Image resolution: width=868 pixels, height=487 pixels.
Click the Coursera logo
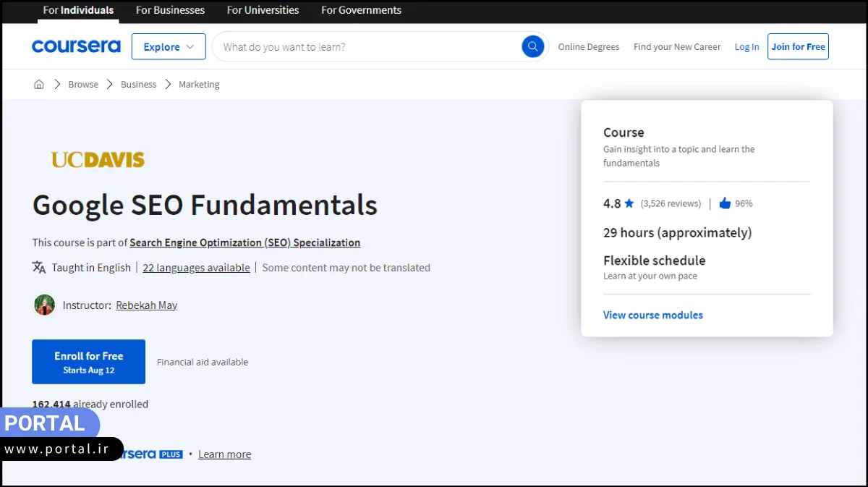pos(76,46)
